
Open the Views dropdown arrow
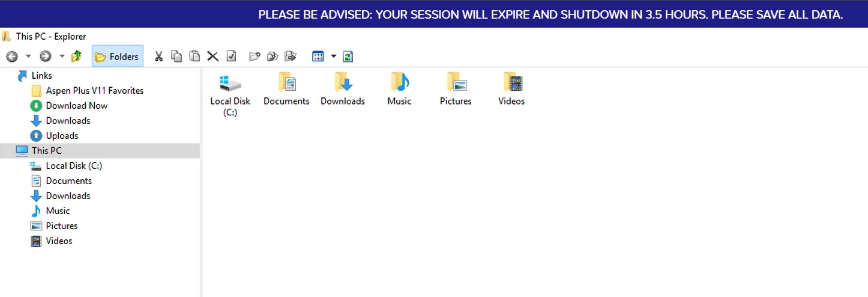(x=334, y=57)
